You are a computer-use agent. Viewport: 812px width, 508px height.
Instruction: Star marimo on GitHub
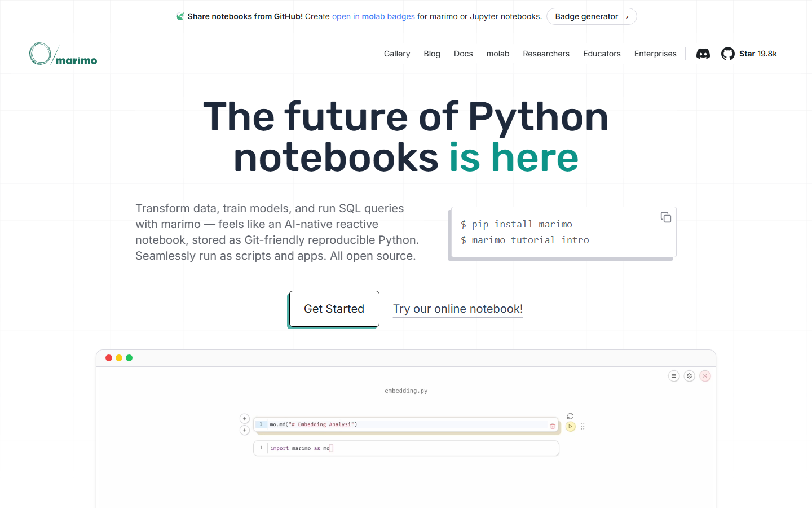click(x=749, y=54)
